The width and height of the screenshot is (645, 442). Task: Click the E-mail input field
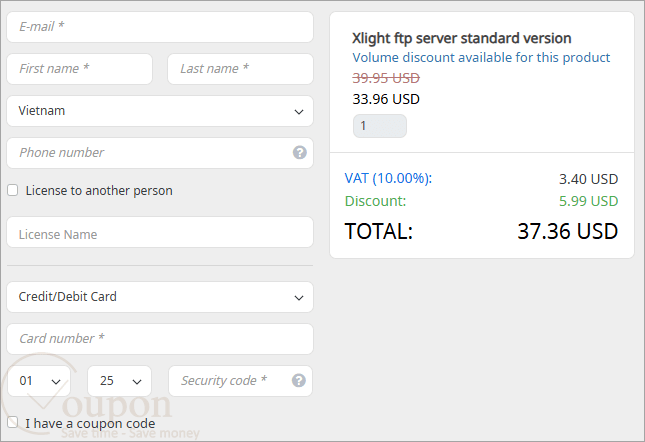tap(160, 27)
